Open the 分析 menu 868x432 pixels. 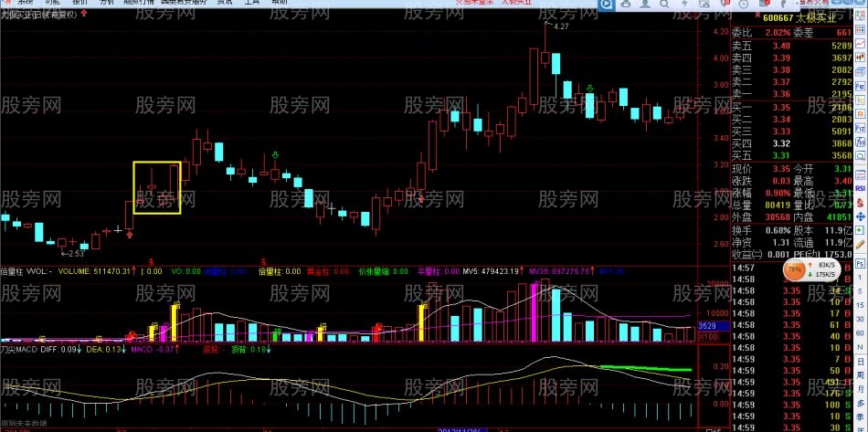pos(107,2)
